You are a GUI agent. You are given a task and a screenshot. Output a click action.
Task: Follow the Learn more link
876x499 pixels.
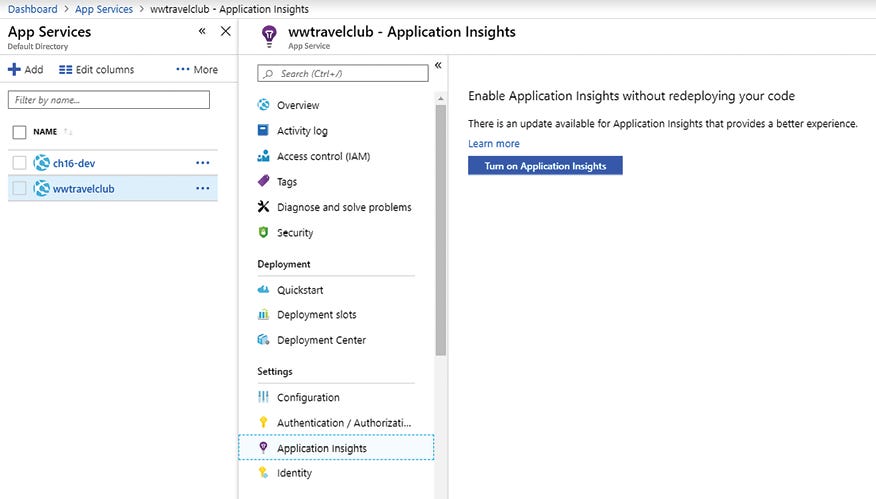click(494, 144)
